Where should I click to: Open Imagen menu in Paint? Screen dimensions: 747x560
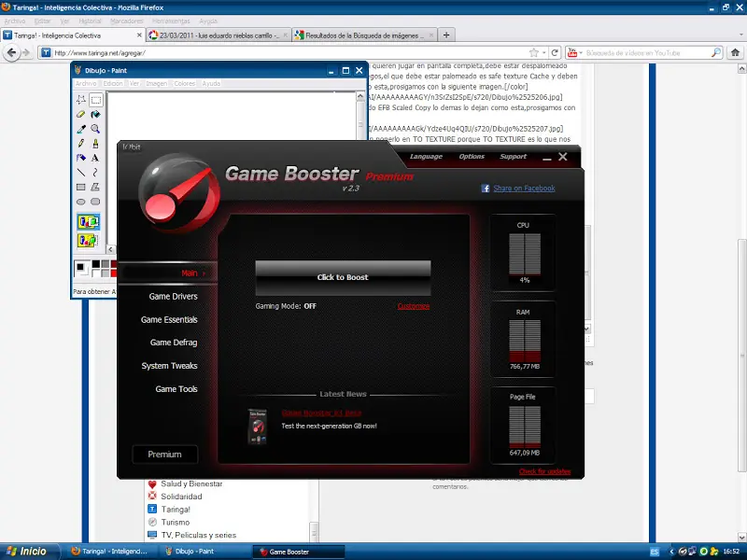[x=156, y=83]
